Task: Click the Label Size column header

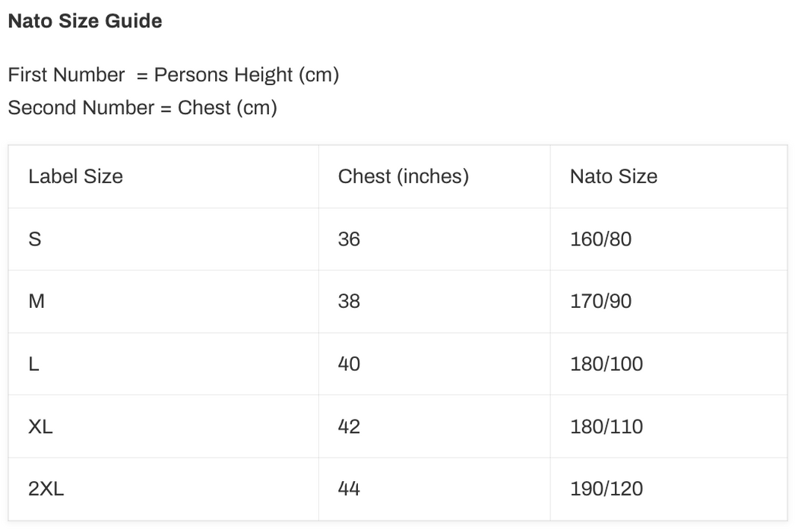Action: pyautogui.click(x=75, y=176)
